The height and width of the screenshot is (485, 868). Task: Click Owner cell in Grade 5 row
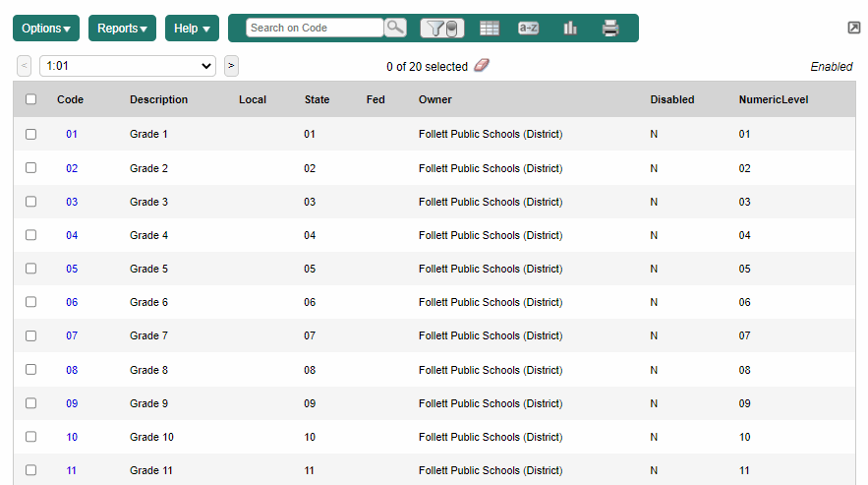point(491,269)
